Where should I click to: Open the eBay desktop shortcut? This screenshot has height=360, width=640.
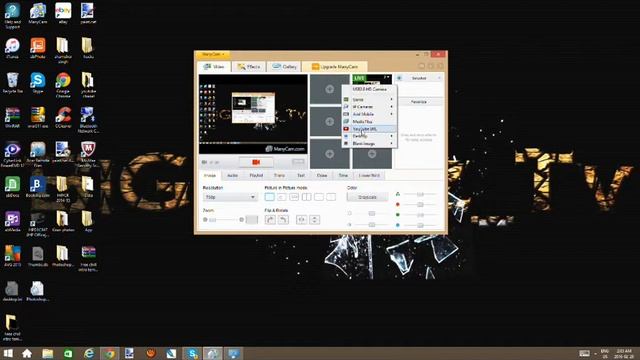click(63, 13)
